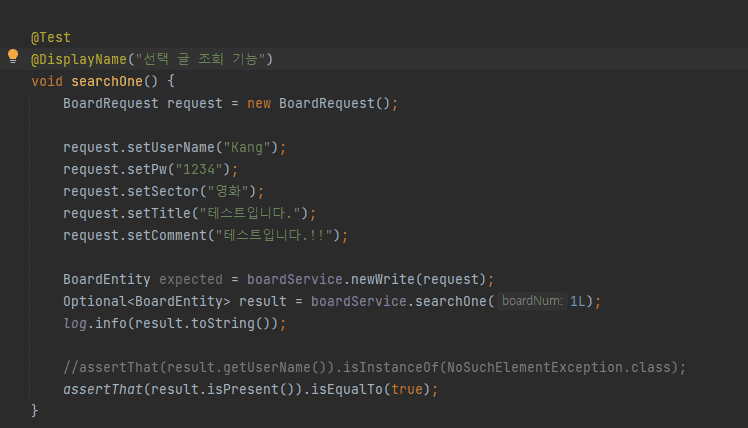Click the yellow lightbulb quick-fix icon

13,56
